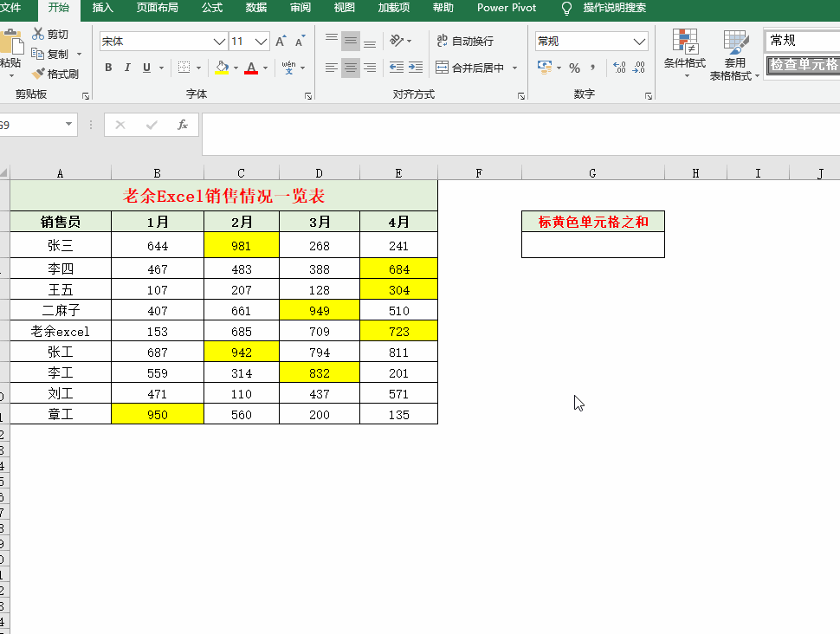Image resolution: width=840 pixels, height=634 pixels.
Task: Increase decimal places
Action: [x=619, y=68]
